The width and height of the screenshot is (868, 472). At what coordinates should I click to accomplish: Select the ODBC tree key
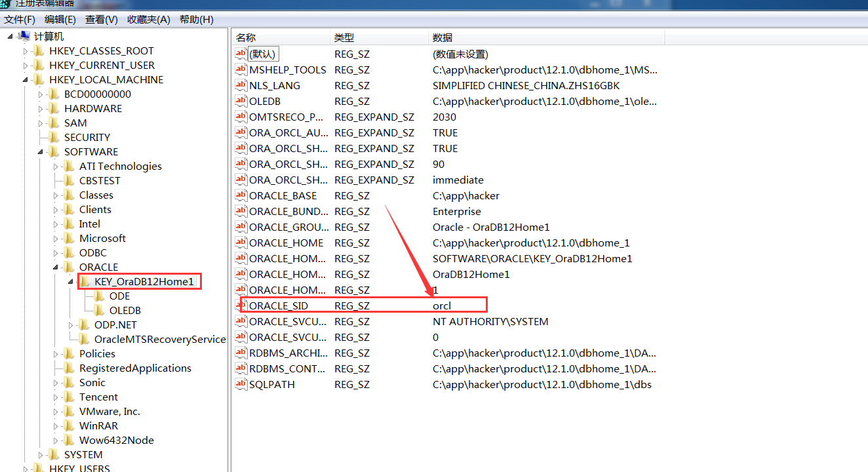point(92,252)
